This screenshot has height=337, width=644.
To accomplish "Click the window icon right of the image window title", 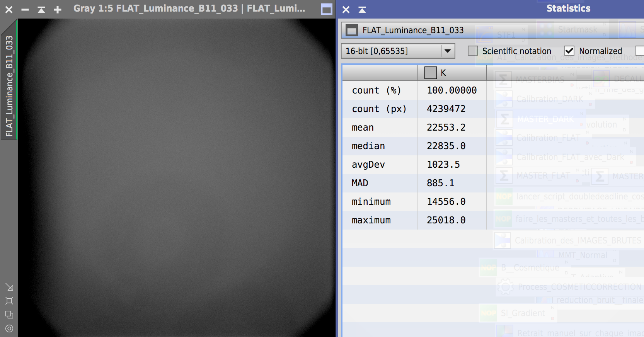I will [327, 9].
